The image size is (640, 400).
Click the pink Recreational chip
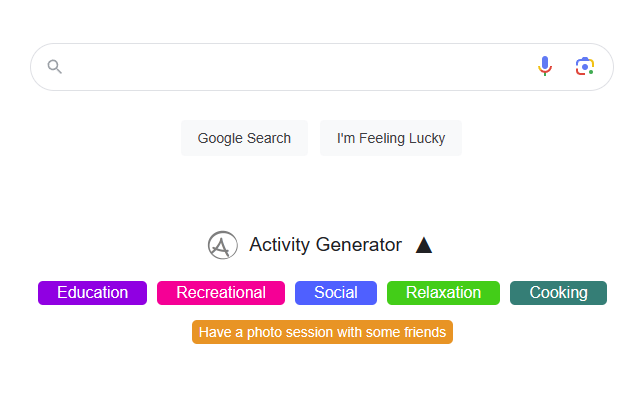pyautogui.click(x=221, y=293)
